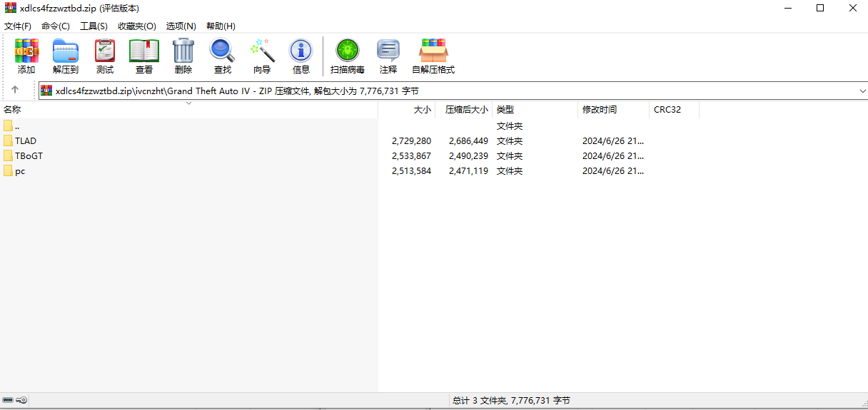Click 自解压格式 self-extracting format icon
Image resolution: width=868 pixels, height=410 pixels.
click(x=433, y=56)
